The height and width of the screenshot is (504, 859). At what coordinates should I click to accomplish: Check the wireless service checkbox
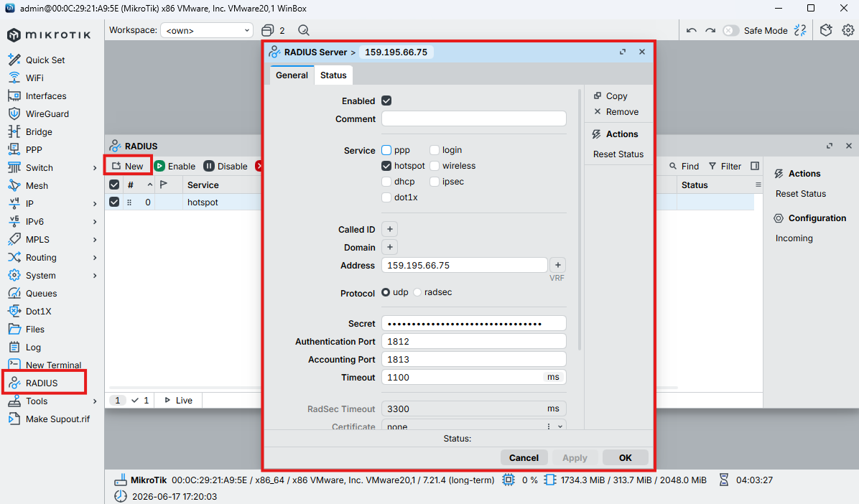pyautogui.click(x=435, y=166)
